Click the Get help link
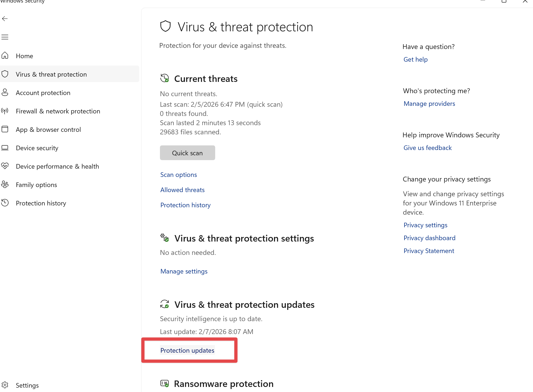This screenshot has height=392, width=533. coord(415,59)
